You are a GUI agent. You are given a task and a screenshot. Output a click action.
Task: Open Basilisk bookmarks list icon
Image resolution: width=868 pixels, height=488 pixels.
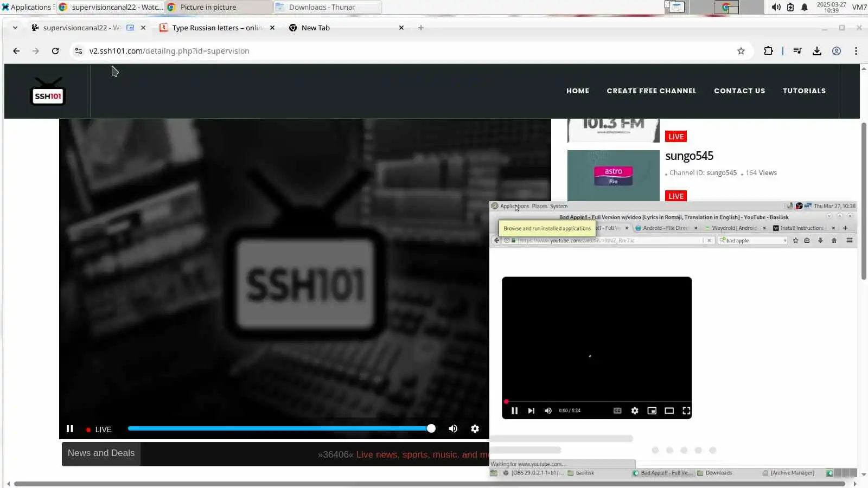pyautogui.click(x=807, y=240)
